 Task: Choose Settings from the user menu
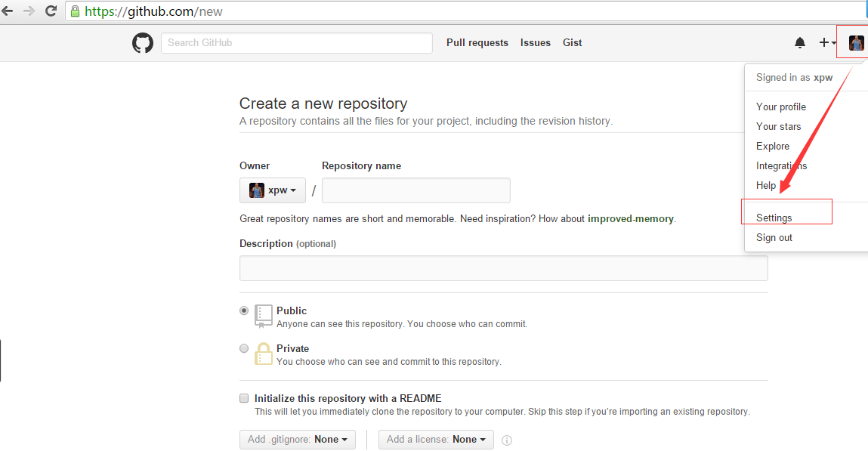(x=774, y=218)
